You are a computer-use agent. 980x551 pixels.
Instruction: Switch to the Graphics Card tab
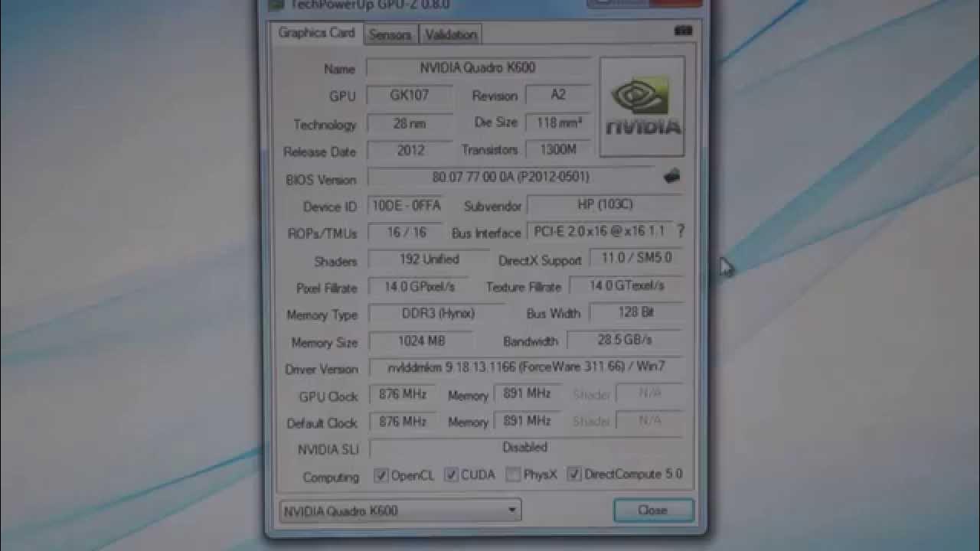pos(316,33)
